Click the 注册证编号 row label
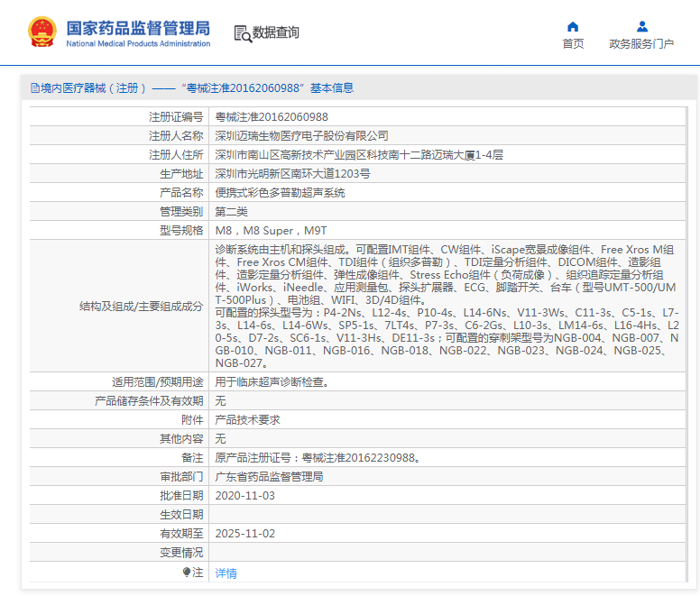Viewport: 700px width, 596px height. click(x=176, y=117)
